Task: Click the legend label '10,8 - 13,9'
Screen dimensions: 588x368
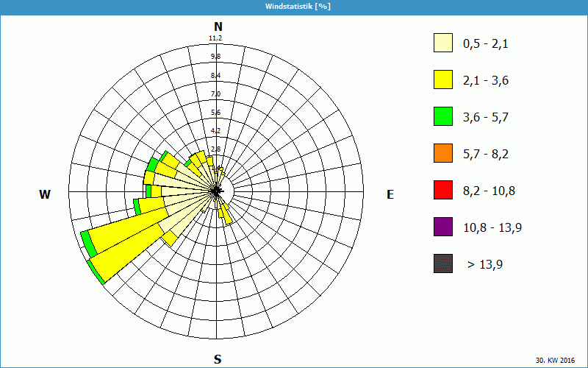Action: pyautogui.click(x=492, y=228)
